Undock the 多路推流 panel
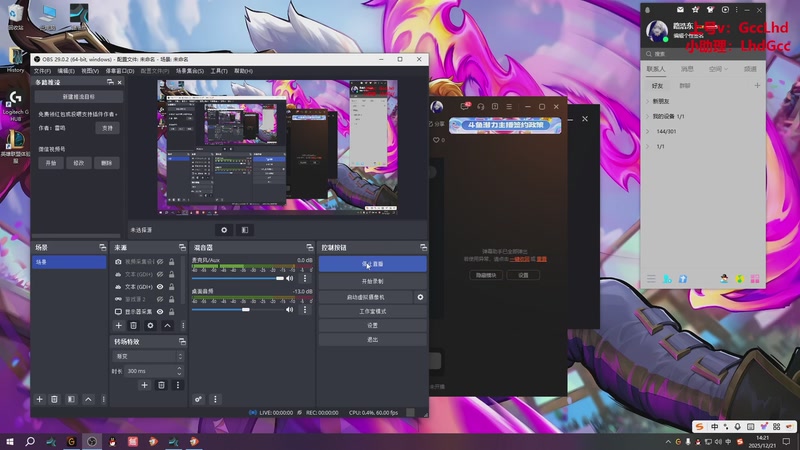 tap(110, 82)
